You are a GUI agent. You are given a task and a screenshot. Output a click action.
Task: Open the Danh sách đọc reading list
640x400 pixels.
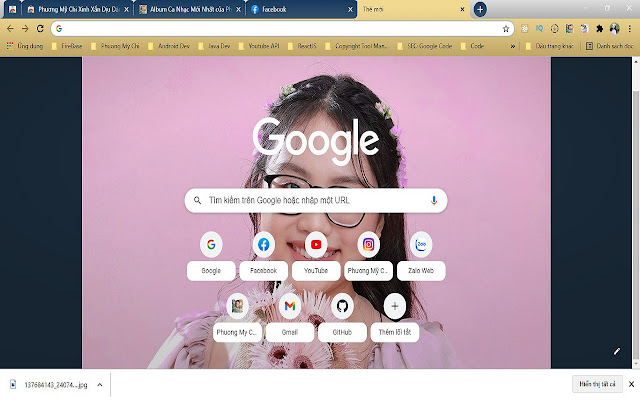609,46
